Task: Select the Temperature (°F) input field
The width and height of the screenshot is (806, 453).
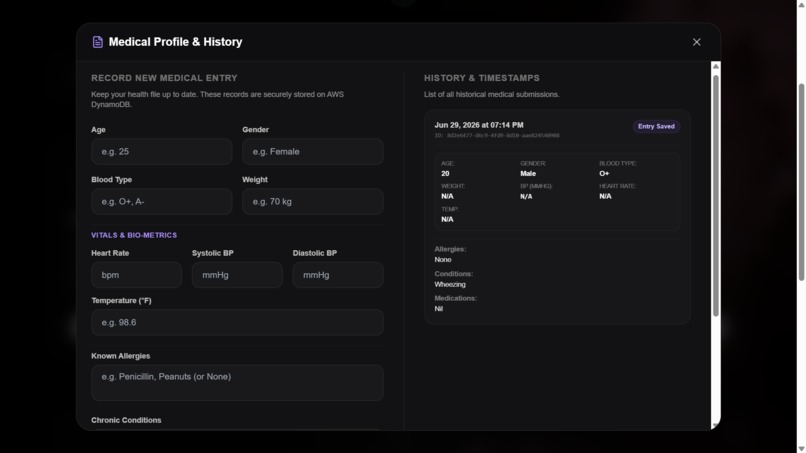Action: pos(237,322)
